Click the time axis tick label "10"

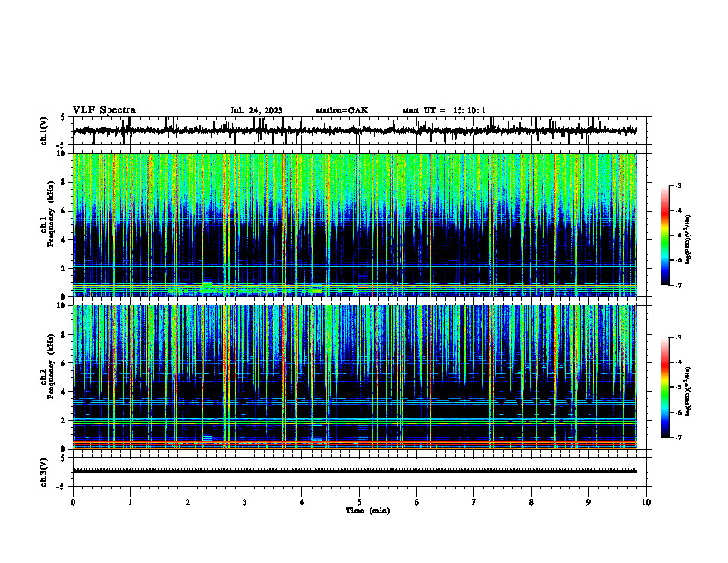646,502
